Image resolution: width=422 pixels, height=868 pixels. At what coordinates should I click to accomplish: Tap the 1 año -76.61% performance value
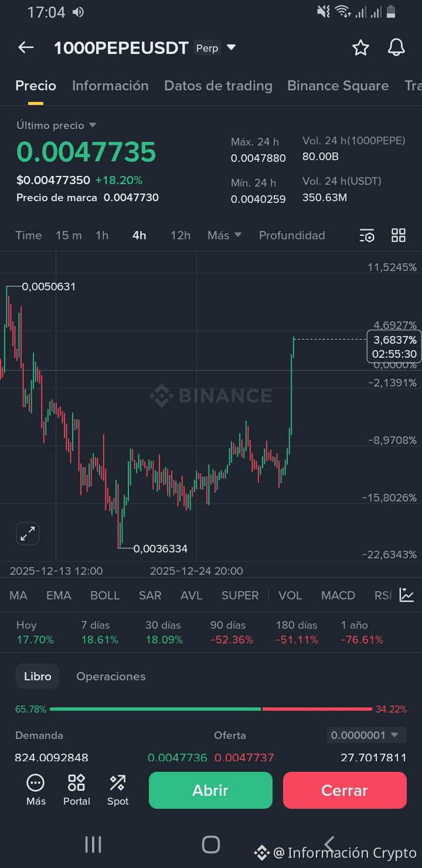pos(362,640)
